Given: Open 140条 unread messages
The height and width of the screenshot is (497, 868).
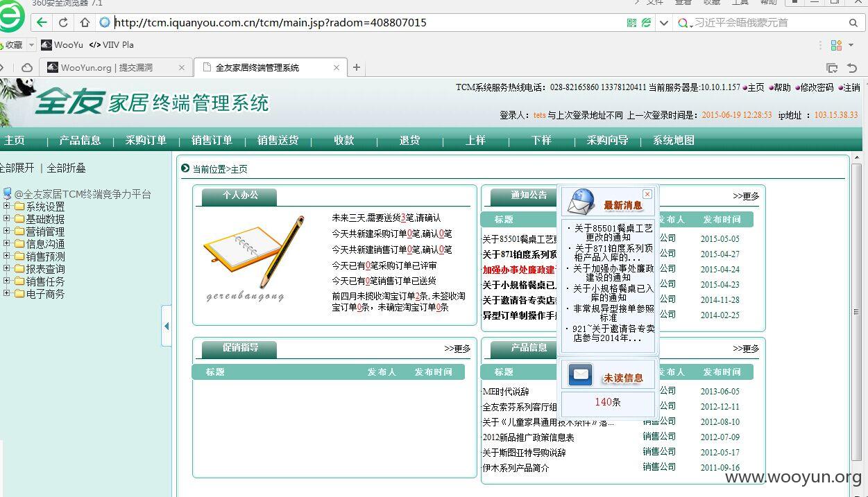Looking at the screenshot, I should coord(608,402).
